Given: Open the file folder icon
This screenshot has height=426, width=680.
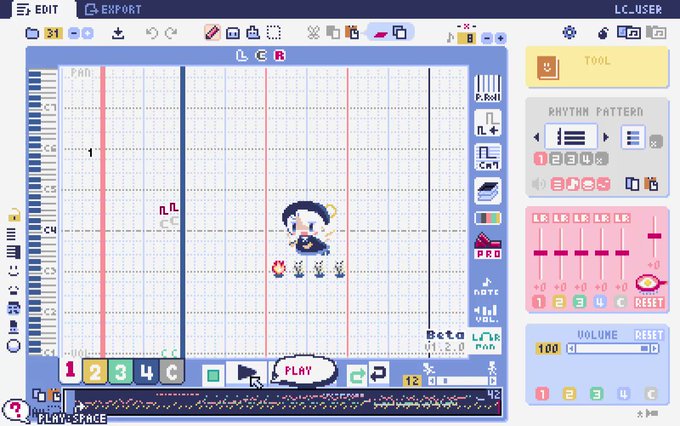Looking at the screenshot, I should pyautogui.click(x=33, y=33).
